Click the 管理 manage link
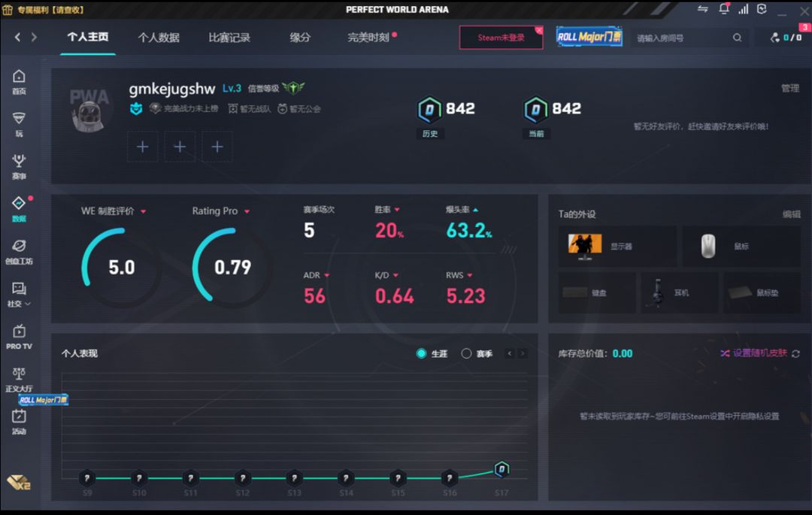The image size is (812, 515). click(x=789, y=88)
